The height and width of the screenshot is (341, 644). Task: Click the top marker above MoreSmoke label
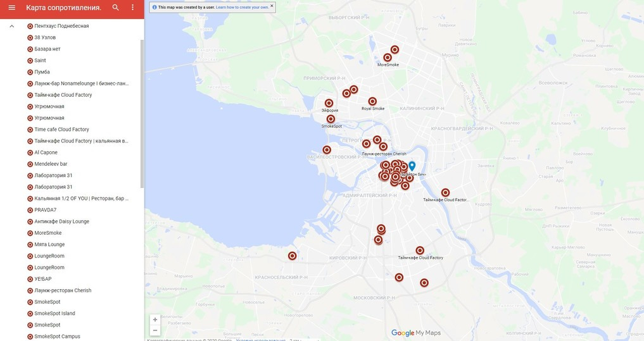click(x=395, y=49)
